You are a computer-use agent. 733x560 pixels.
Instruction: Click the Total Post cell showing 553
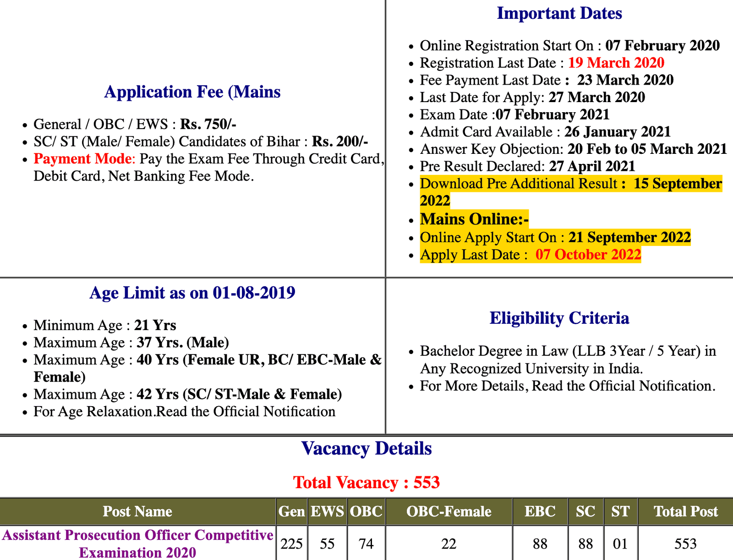[685, 544]
